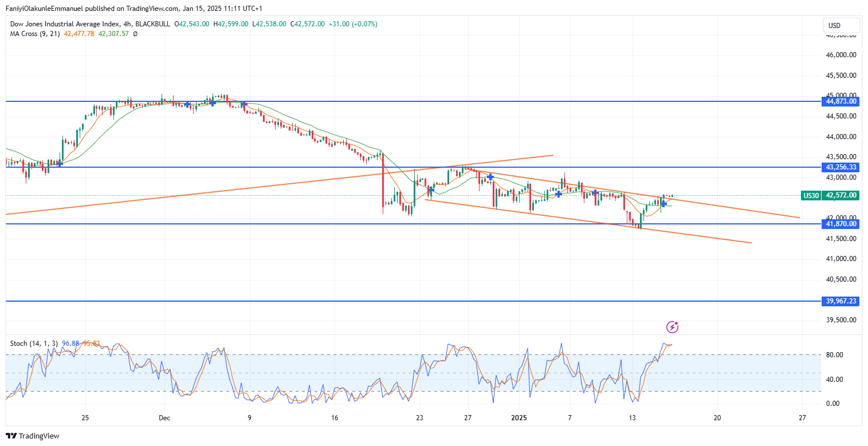Click the 43,500.00 price axis label
This screenshot has height=446, width=868.
(x=841, y=157)
